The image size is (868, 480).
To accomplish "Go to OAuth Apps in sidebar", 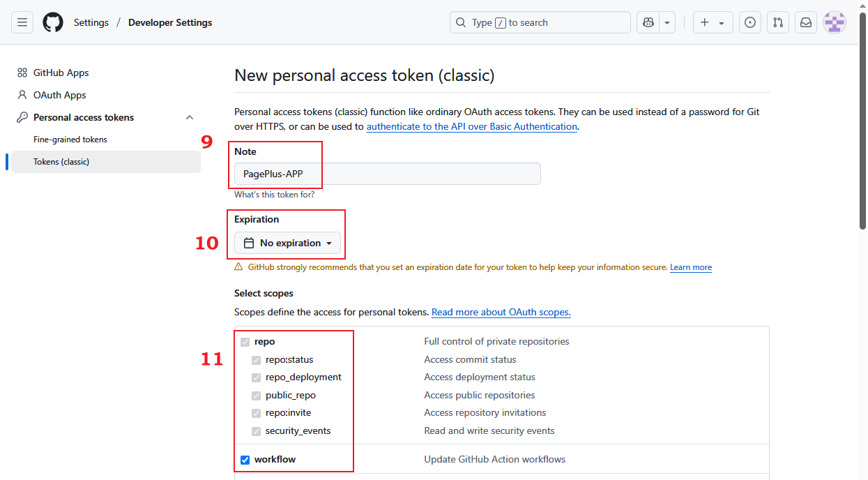I will (x=60, y=95).
